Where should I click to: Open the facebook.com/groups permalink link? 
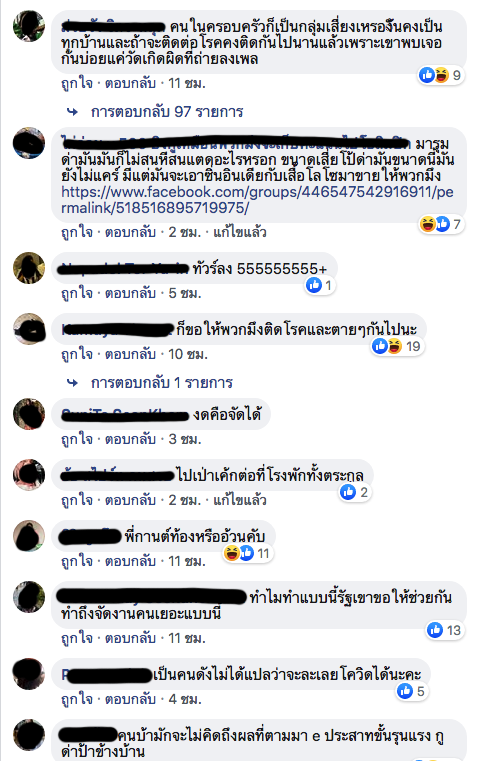(257, 200)
